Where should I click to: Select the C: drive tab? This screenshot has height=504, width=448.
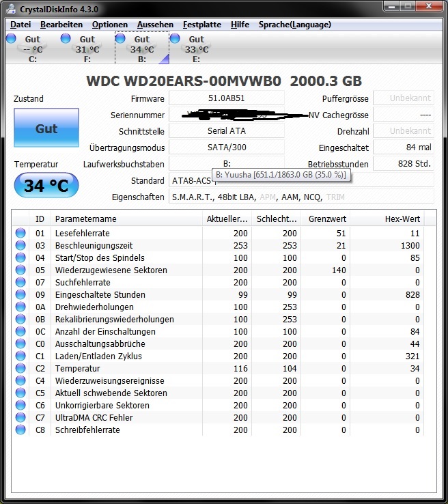[x=33, y=48]
